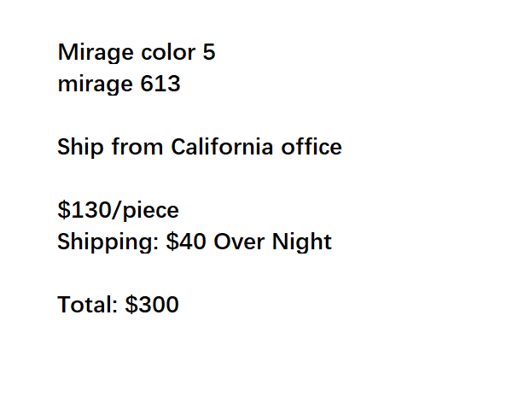
Task: Click the "Total:" label
Action: [x=88, y=305]
